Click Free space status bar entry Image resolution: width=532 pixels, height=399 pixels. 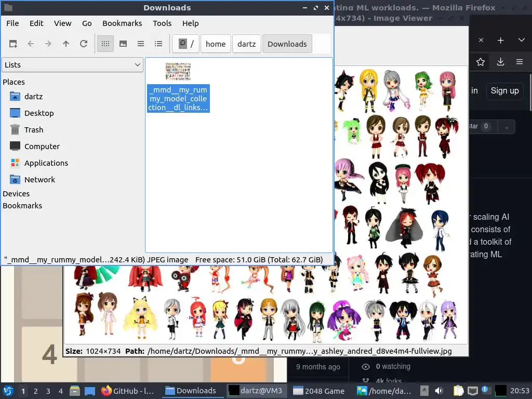tap(259, 260)
